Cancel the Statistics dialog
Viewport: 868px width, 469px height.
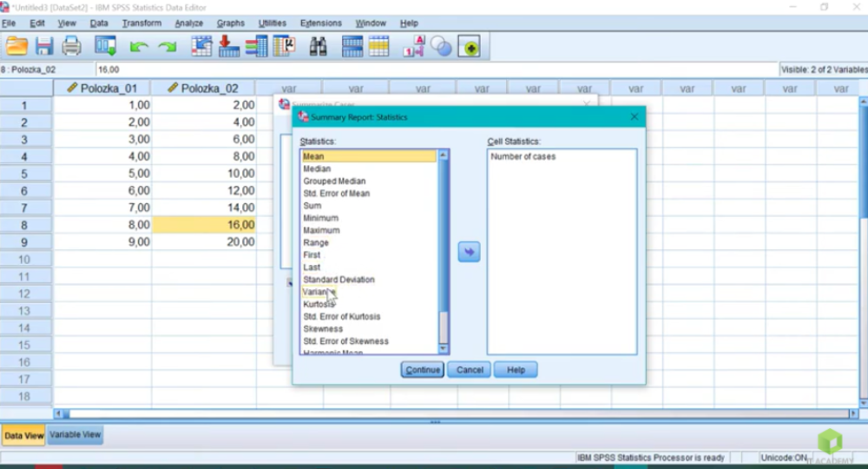click(470, 370)
